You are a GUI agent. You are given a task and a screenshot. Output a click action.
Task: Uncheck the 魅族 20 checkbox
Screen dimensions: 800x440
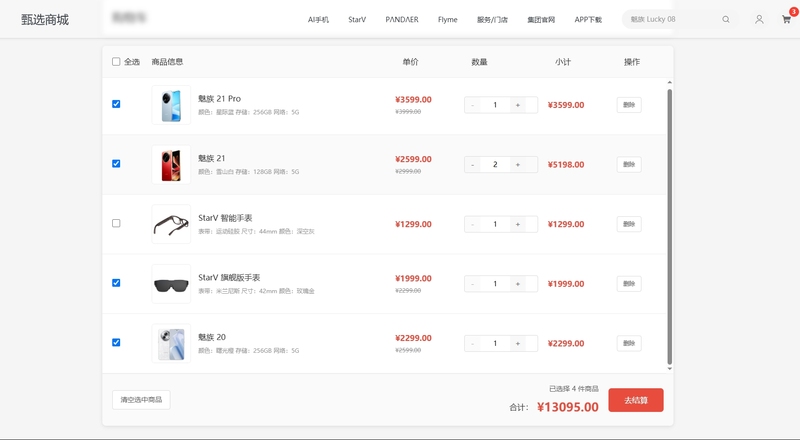coord(116,343)
